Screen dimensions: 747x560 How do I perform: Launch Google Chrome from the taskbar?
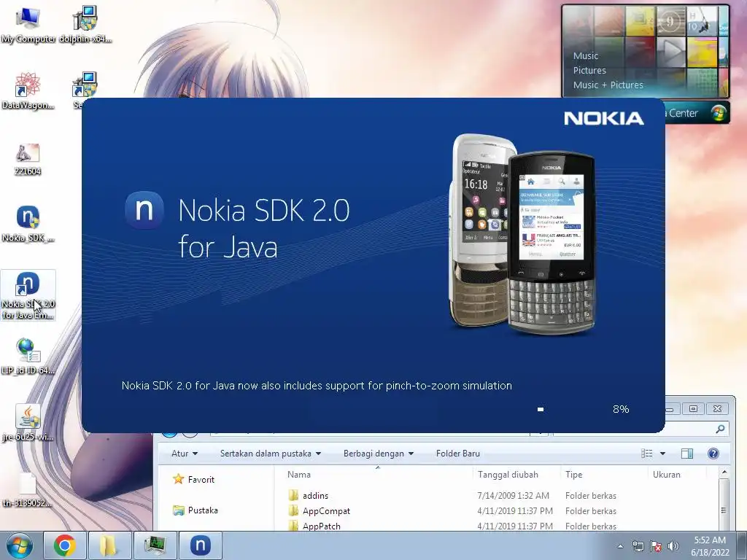pyautogui.click(x=65, y=545)
